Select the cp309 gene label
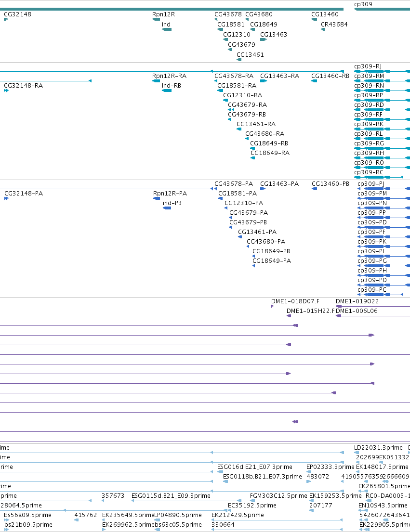 363,4
